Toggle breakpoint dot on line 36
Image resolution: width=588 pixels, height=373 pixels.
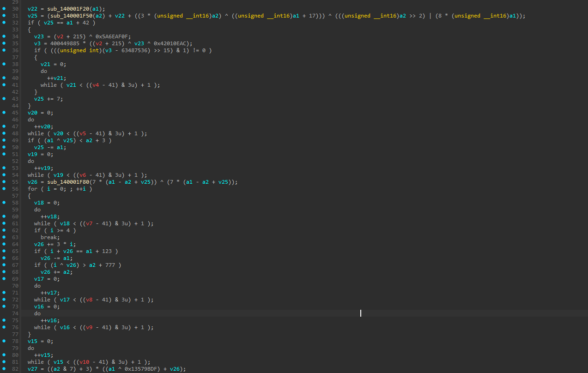point(4,50)
